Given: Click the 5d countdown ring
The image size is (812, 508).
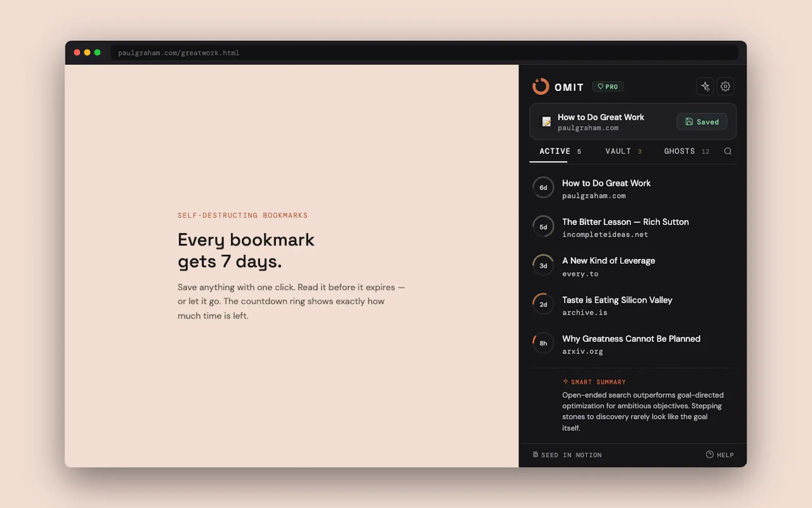Looking at the screenshot, I should pyautogui.click(x=543, y=227).
